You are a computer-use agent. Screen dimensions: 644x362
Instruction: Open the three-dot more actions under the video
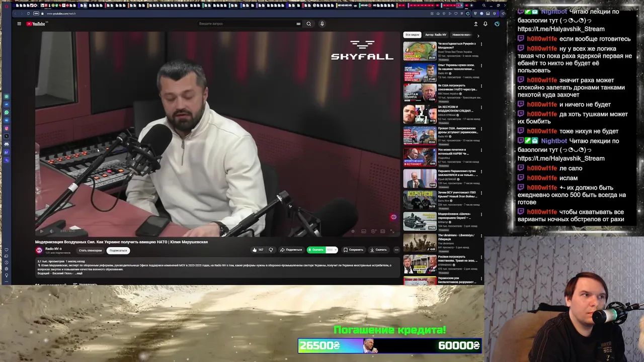tap(396, 250)
